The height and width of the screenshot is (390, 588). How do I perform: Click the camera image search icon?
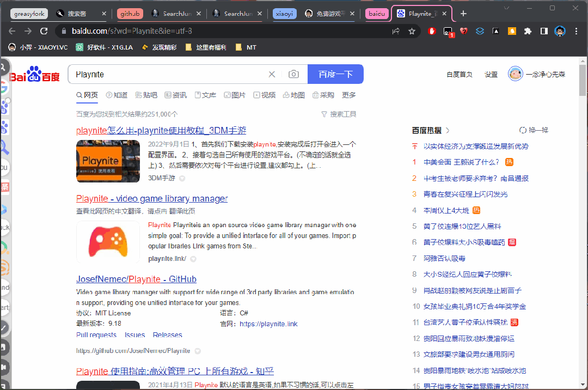pos(293,74)
